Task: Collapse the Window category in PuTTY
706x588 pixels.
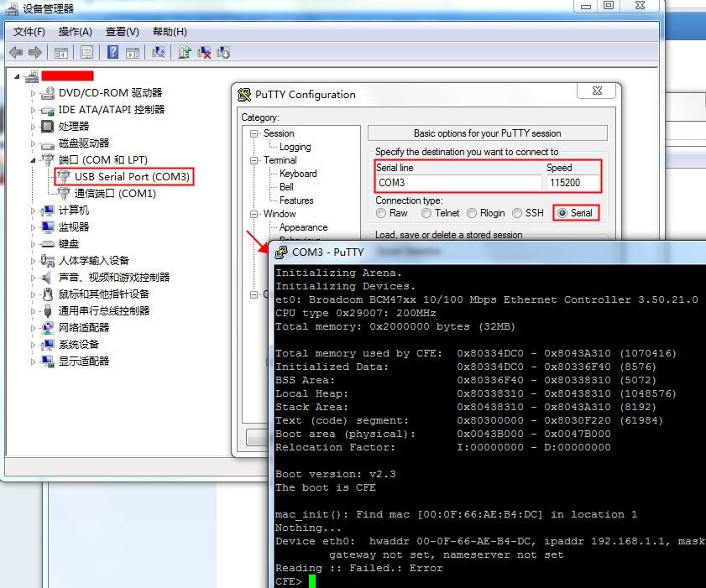Action: click(x=254, y=214)
